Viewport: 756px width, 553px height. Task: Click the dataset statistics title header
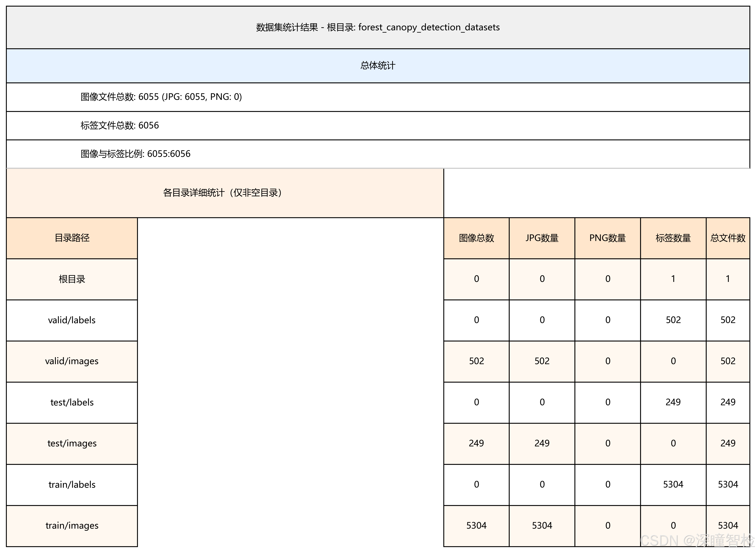378,27
